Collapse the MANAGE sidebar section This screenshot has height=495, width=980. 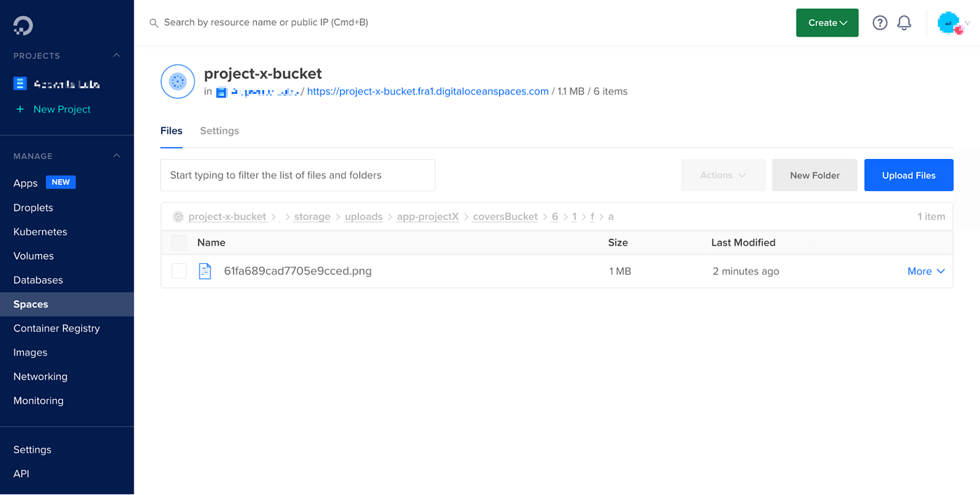[118, 155]
